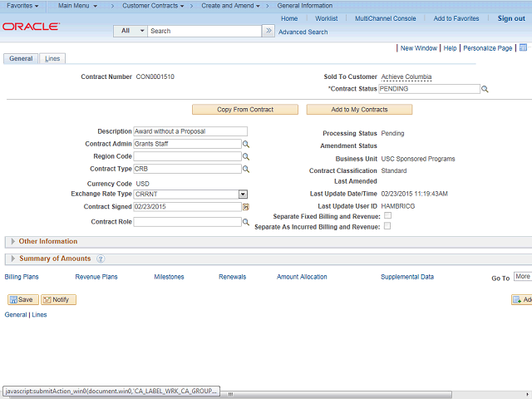The width and height of the screenshot is (532, 399).
Task: Click General Information breadcrumb item
Action: [305, 6]
